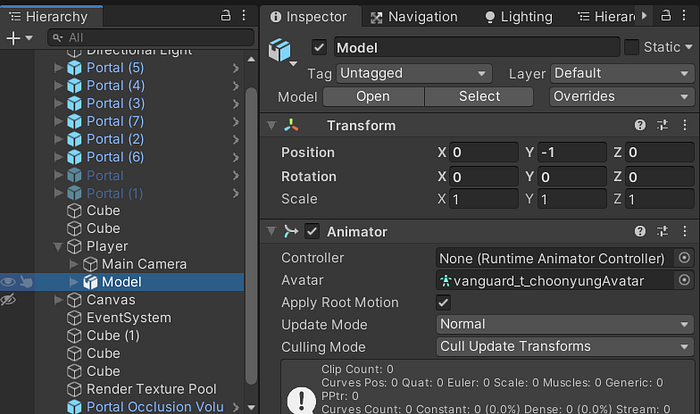Click the Position Y input field
700x414 pixels.
click(571, 153)
